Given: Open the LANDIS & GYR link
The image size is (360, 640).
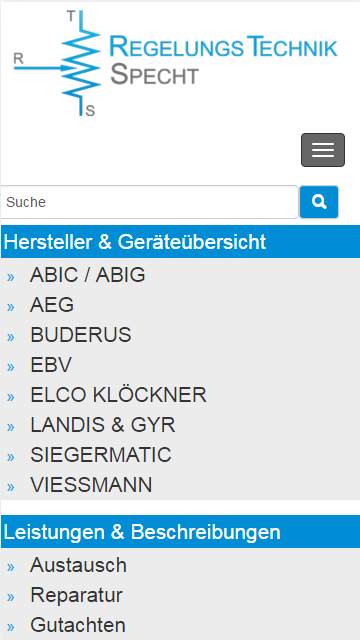Looking at the screenshot, I should (103, 425).
